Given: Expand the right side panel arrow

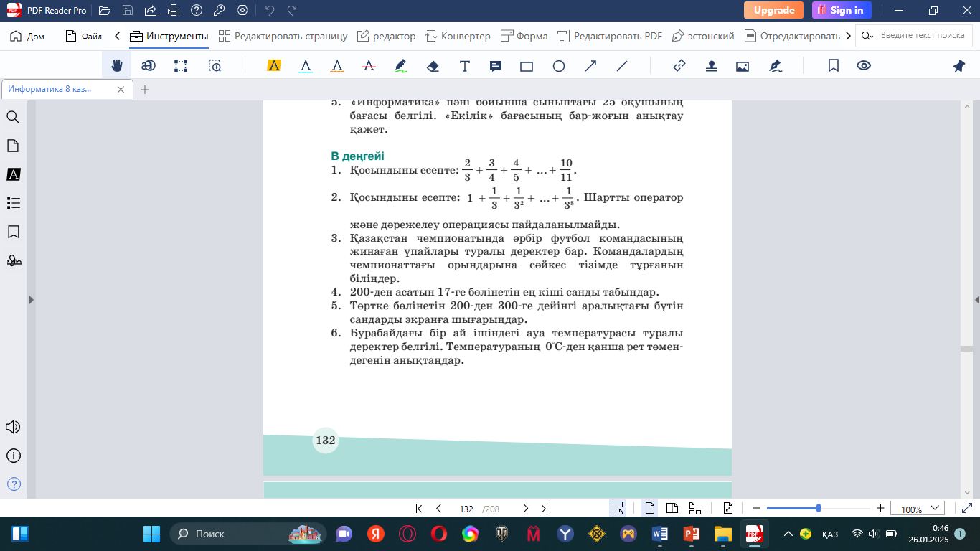Looking at the screenshot, I should 976,300.
